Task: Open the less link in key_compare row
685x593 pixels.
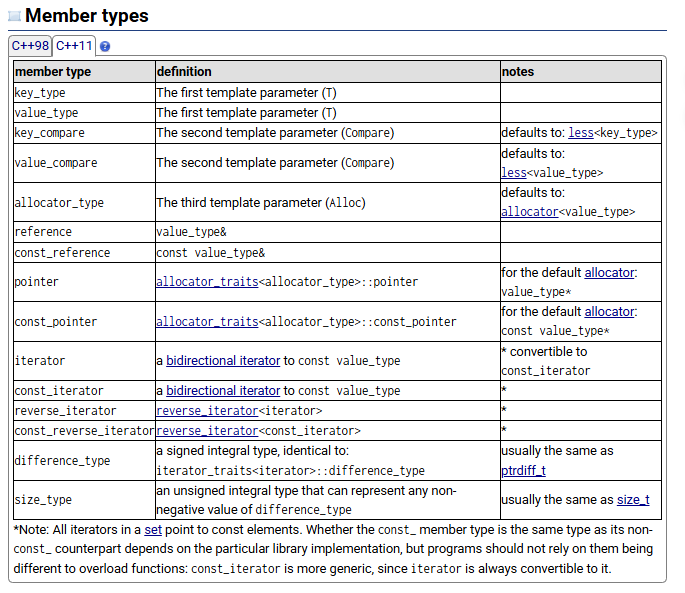Action: pos(581,132)
